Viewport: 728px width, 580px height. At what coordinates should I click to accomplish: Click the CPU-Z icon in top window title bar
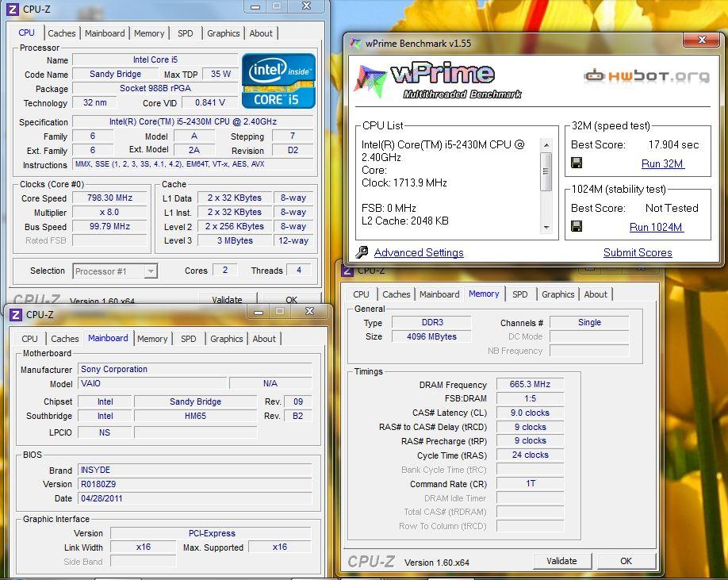[13, 9]
